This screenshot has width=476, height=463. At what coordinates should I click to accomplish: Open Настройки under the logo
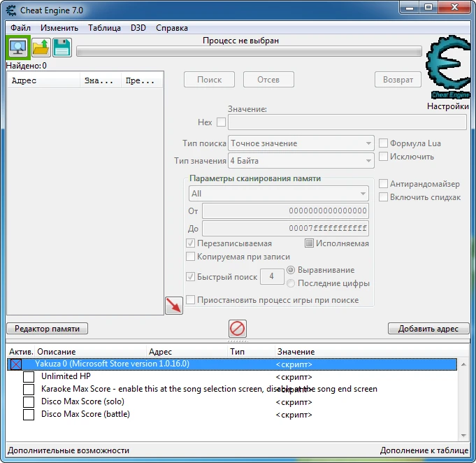[448, 106]
